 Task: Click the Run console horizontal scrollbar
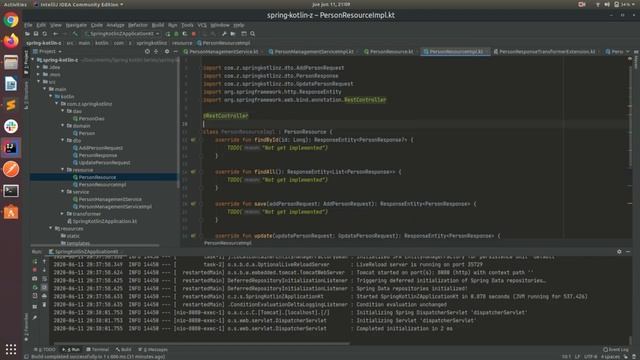(202, 343)
